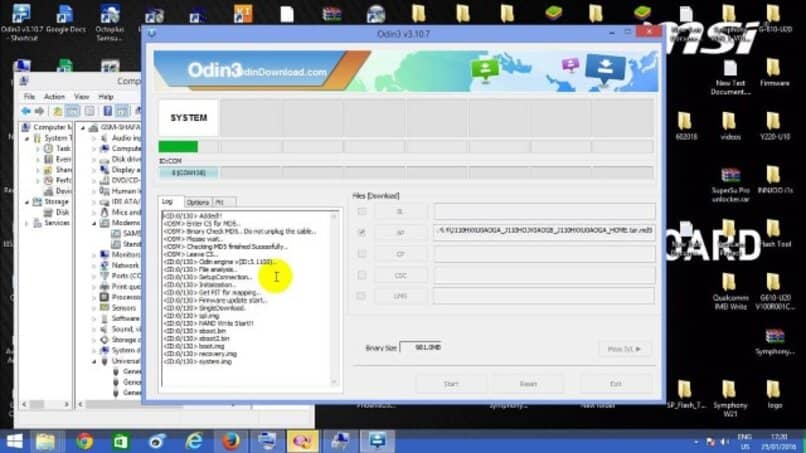The image size is (806, 453).
Task: Toggle the CP file checkbox in Odin
Action: point(362,253)
